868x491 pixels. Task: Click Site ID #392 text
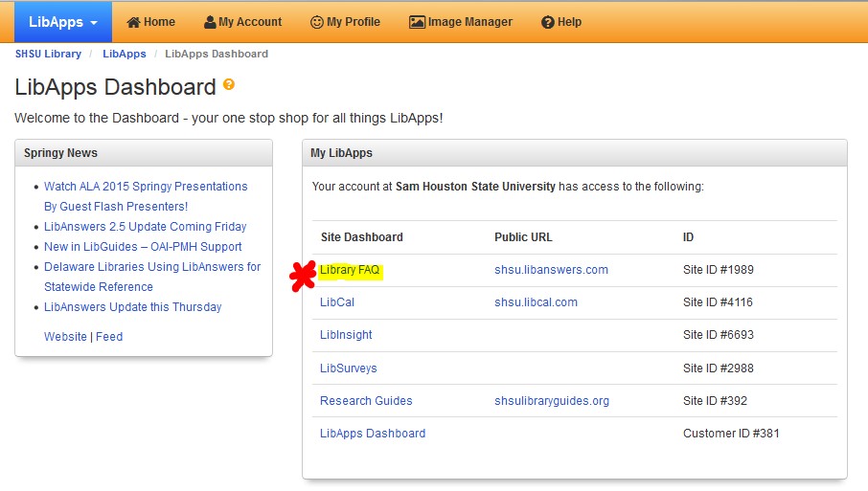(x=715, y=401)
